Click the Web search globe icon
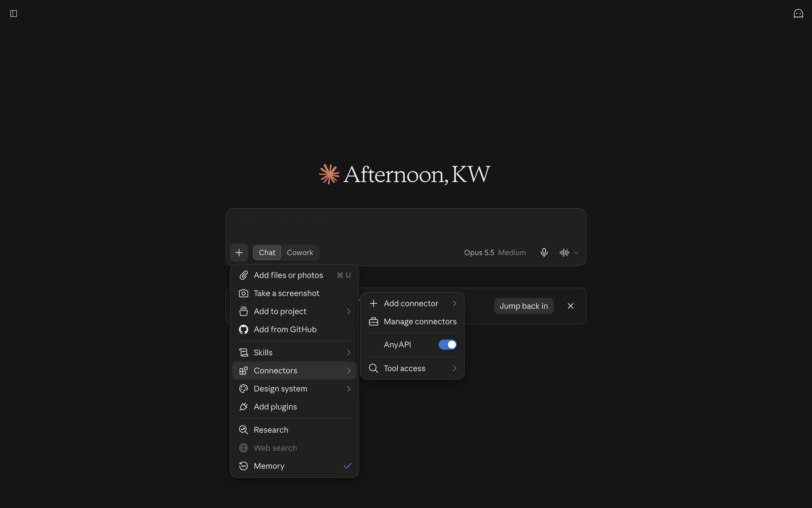Screen dimensions: 812x508 (244, 448)
